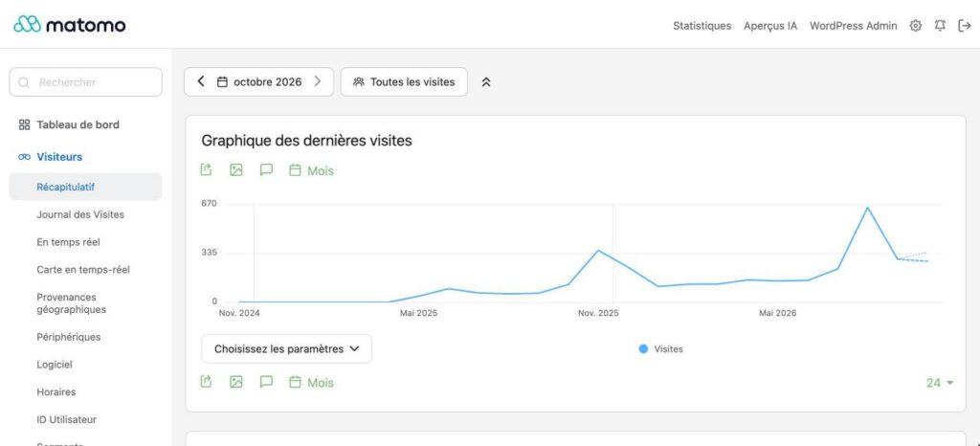Click the peak point on visits graph
The height and width of the screenshot is (446, 980).
point(867,207)
